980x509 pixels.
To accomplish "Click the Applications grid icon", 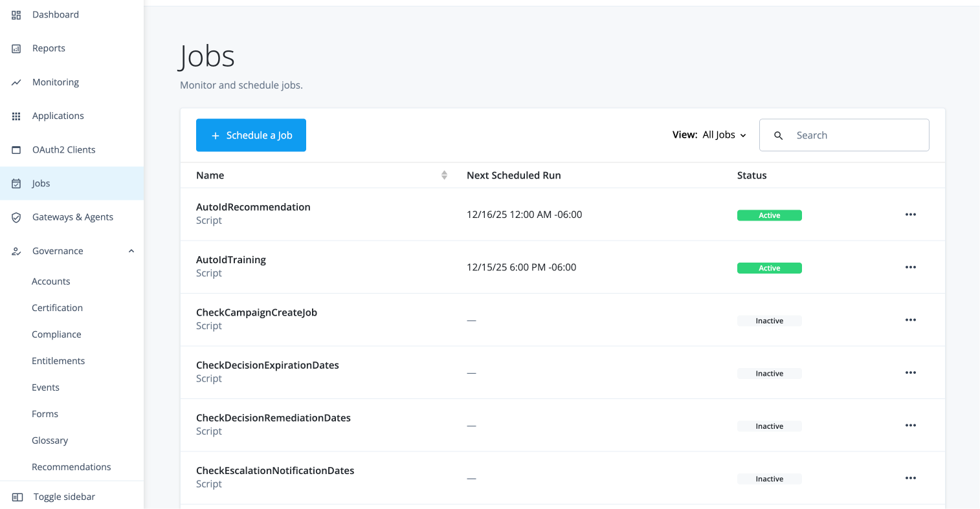I will (16, 116).
